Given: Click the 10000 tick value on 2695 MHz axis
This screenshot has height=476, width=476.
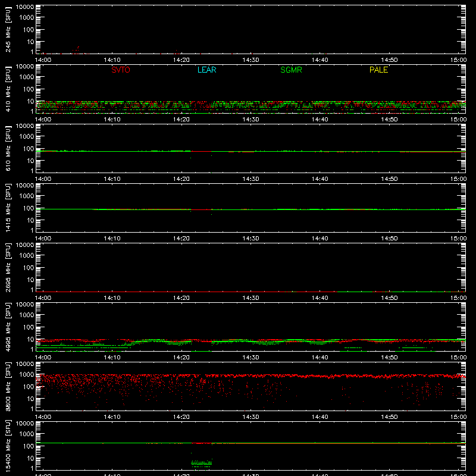Looking at the screenshot, I should click(x=25, y=245).
